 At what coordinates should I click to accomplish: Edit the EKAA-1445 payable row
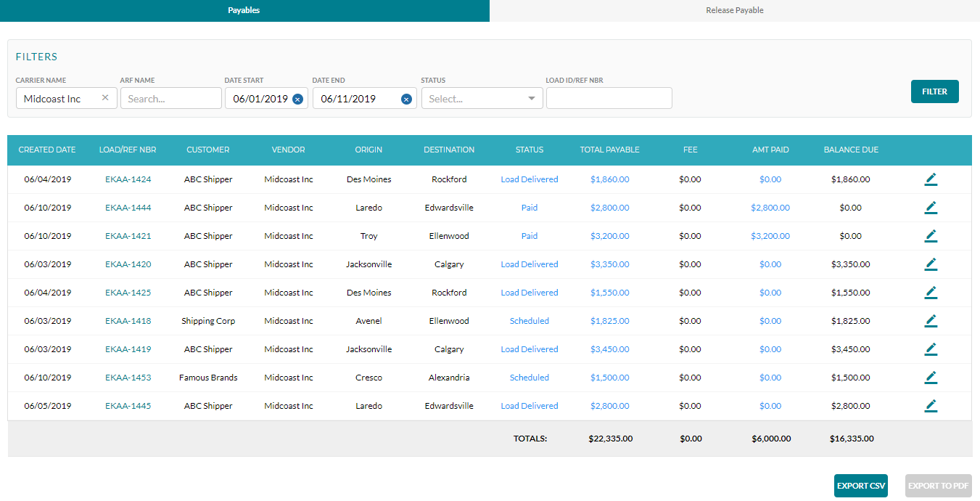(x=931, y=405)
